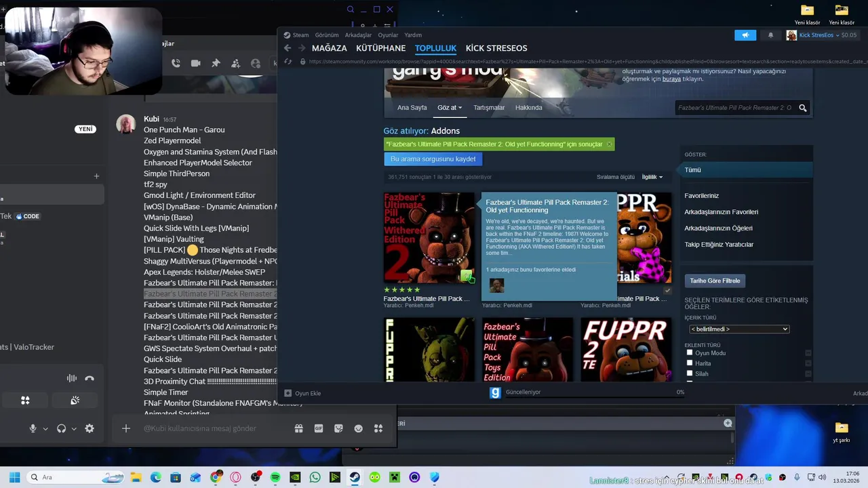Enable the Silah checkbox
868x488 pixels.
coord(690,373)
